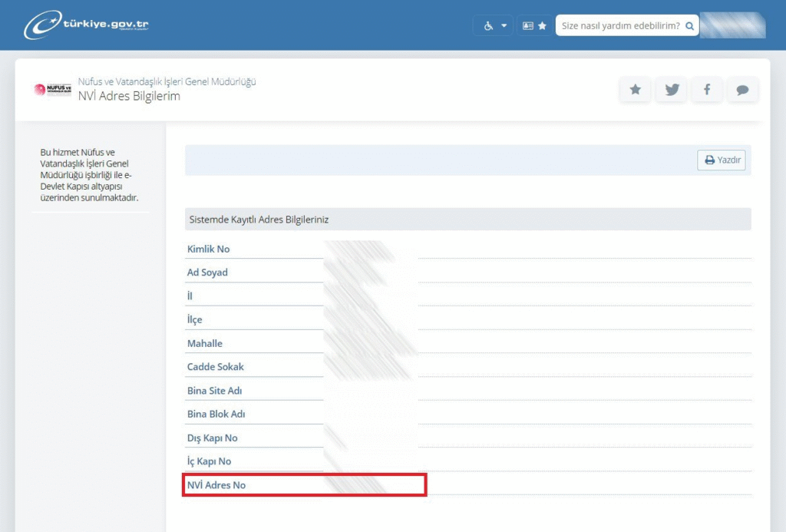Screen dimensions: 786x532
Task: Click the Yazdır print button
Action: point(722,160)
